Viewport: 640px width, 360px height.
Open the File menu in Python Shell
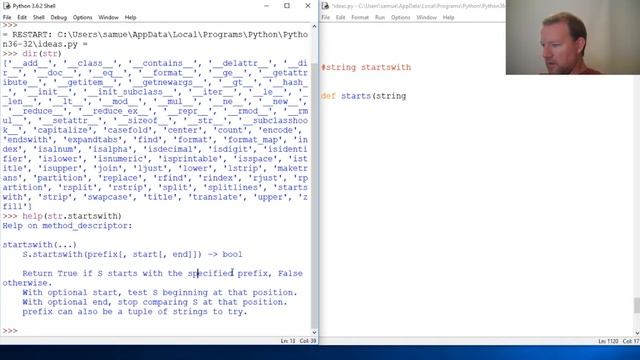[7, 18]
